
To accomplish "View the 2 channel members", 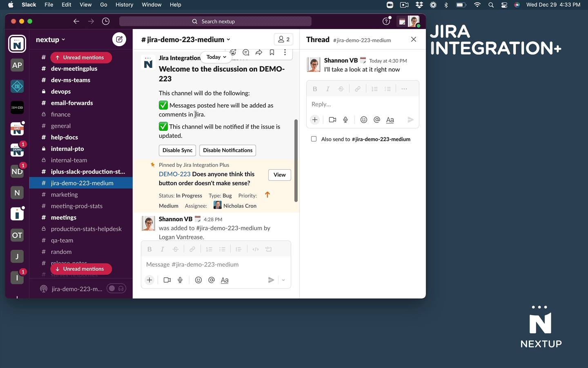I will pos(284,39).
